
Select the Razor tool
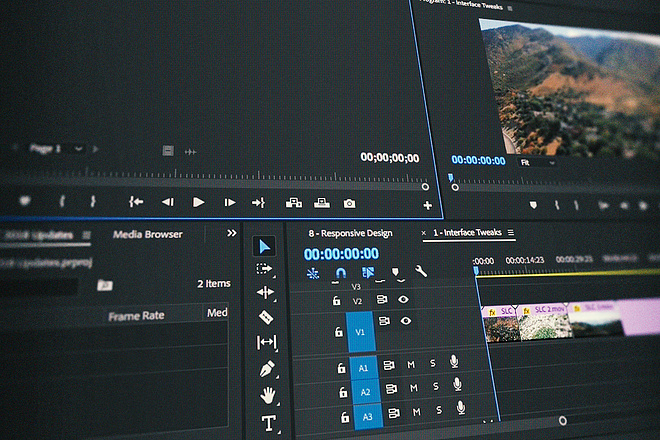click(x=266, y=317)
